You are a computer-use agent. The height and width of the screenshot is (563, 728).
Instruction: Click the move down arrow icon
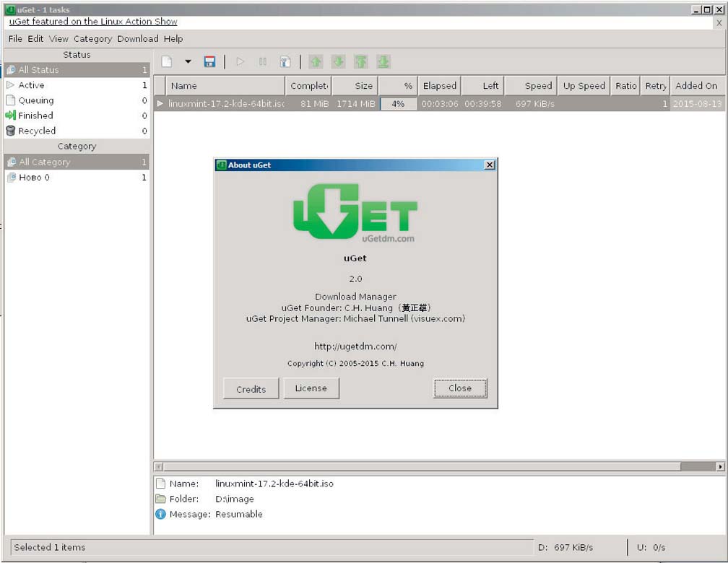(338, 62)
